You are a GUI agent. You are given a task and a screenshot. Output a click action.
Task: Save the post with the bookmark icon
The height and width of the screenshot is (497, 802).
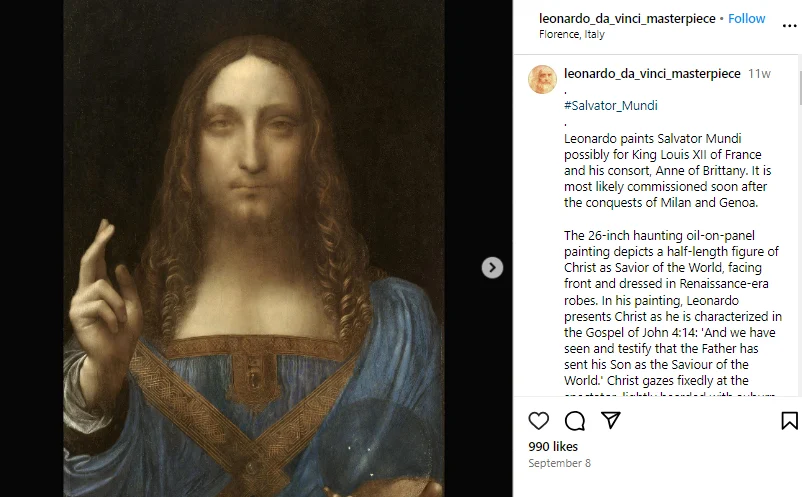pyautogui.click(x=789, y=421)
